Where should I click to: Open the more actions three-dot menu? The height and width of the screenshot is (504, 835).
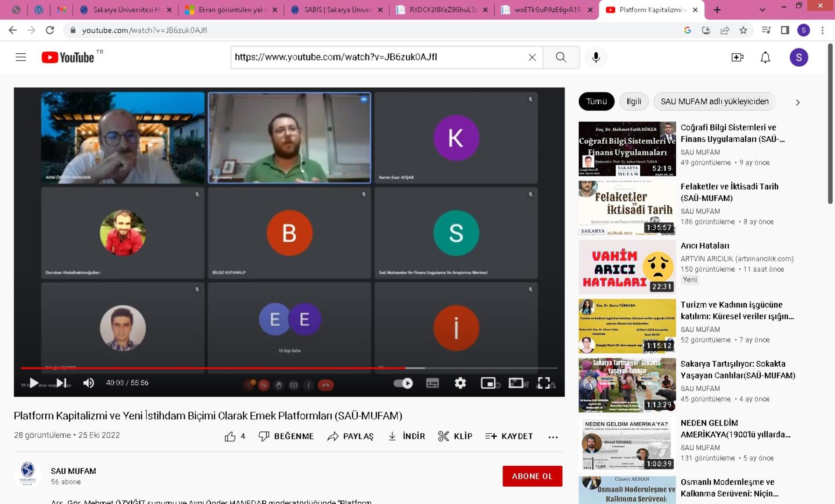[x=553, y=437]
